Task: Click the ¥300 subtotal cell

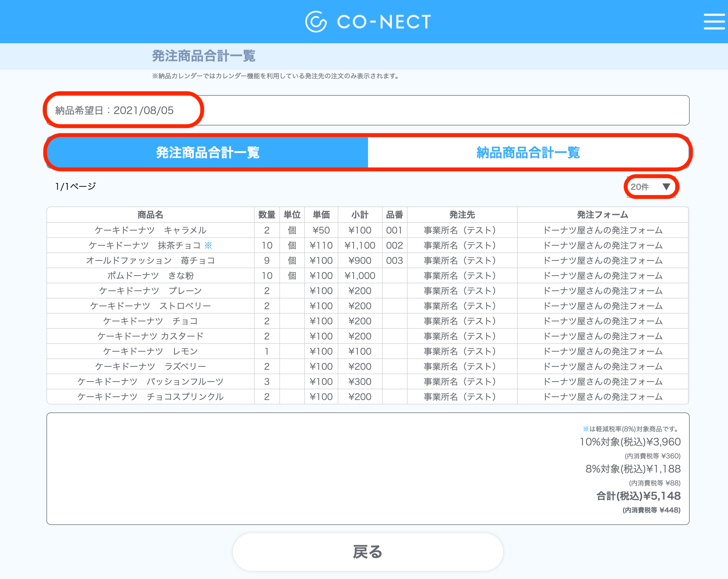Action: [x=360, y=381]
